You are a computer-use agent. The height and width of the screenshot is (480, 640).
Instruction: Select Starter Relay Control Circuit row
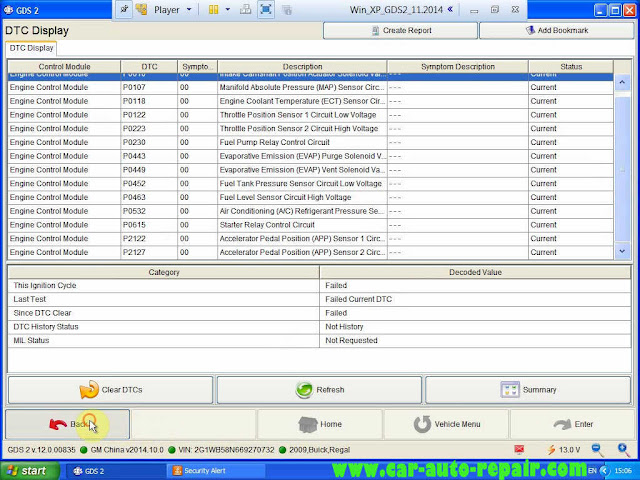(310, 225)
